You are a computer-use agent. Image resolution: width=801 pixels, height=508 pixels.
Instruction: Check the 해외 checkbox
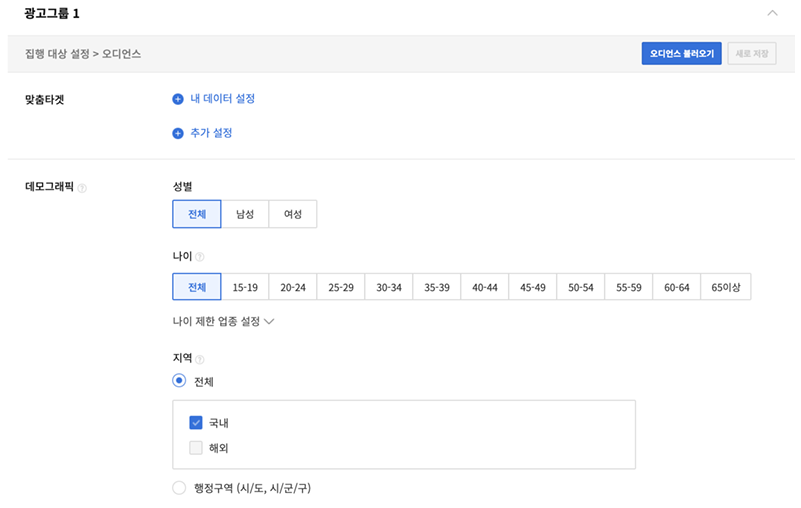point(196,448)
